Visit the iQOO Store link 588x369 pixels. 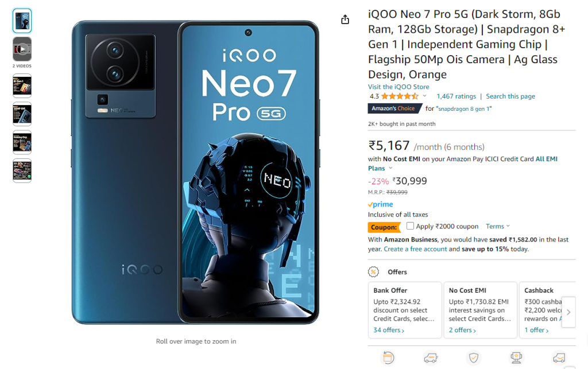point(399,87)
